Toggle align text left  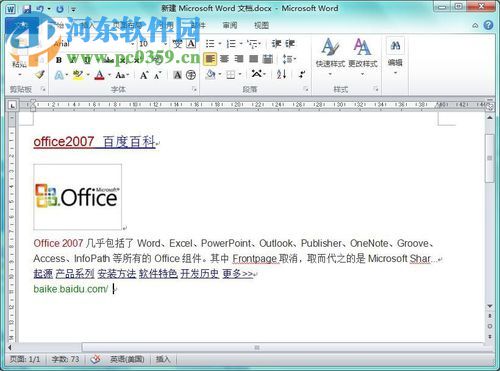pos(210,59)
